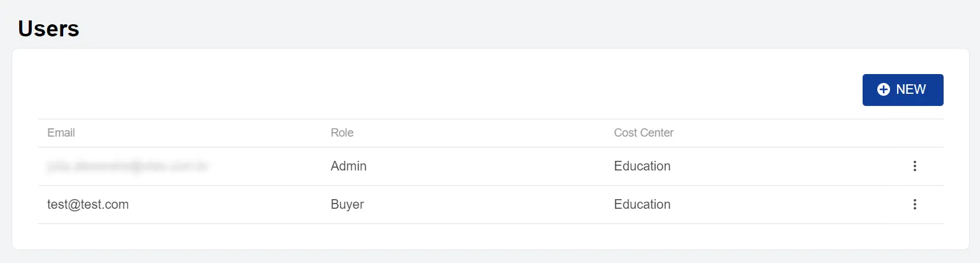The image size is (980, 263).
Task: Open the three-dot menu for Admin user
Action: [x=914, y=166]
